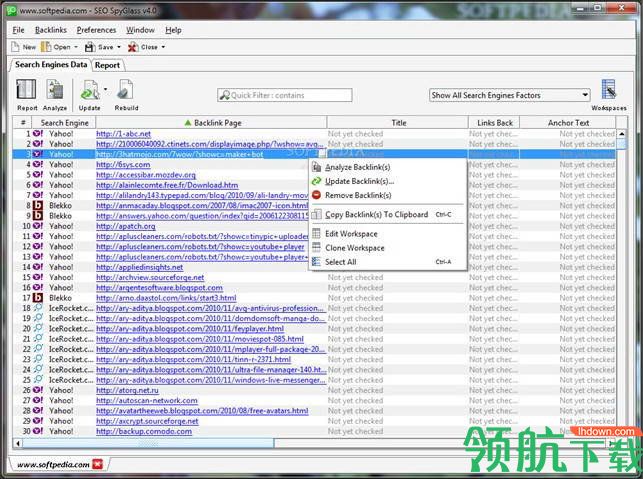The height and width of the screenshot is (479, 643).
Task: Click the red Remove Backlink(s) icon
Action: point(317,195)
